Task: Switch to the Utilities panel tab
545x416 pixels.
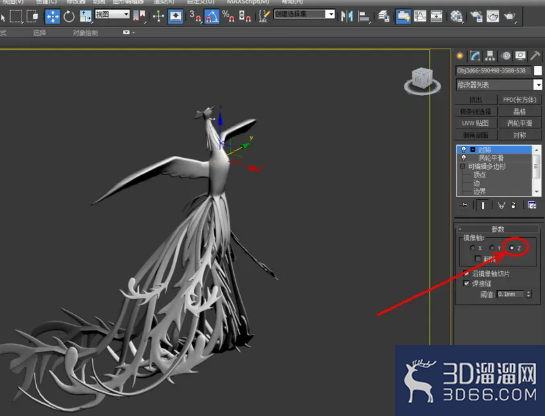Action: (535, 56)
